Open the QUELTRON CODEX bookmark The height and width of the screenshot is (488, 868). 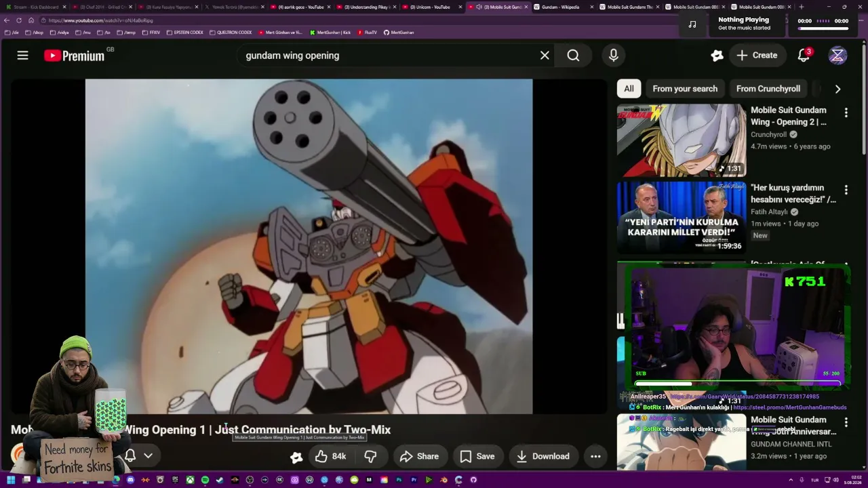tap(231, 33)
